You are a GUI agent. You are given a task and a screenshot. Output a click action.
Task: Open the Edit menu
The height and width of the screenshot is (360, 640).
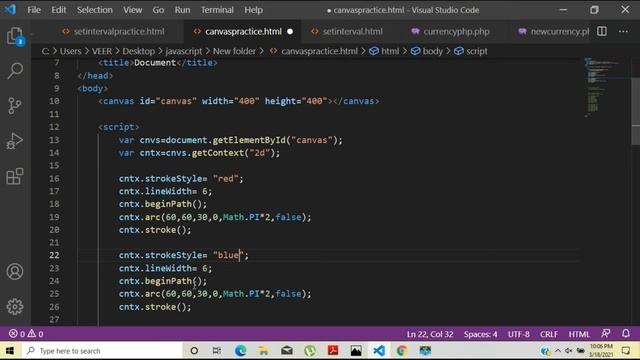click(x=59, y=10)
